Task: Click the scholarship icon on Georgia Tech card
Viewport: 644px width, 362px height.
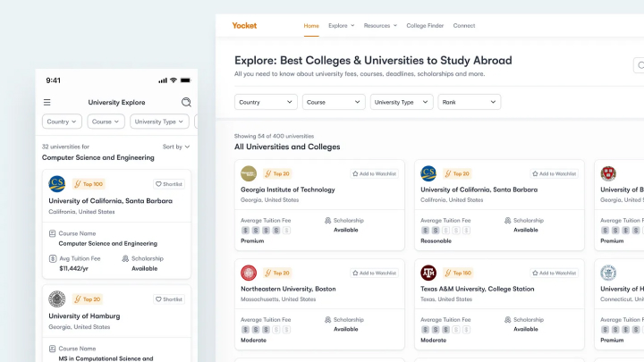Action: tap(327, 221)
